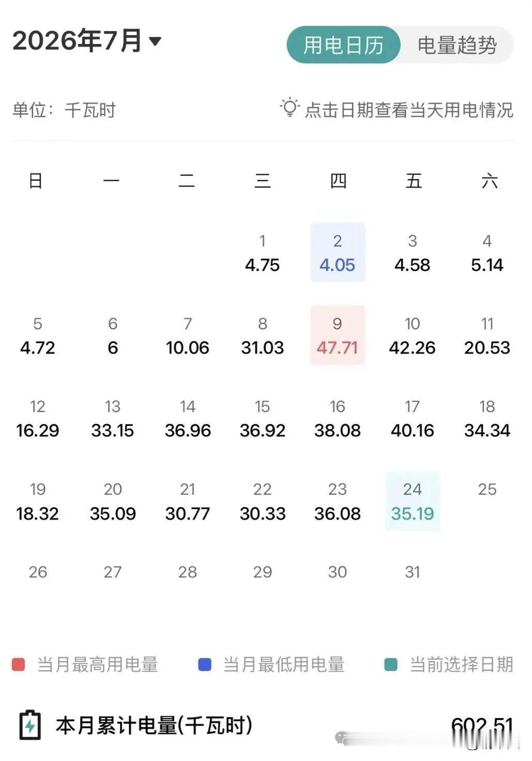Select the empty date 25
Screen dimensions: 532x761
coord(487,490)
